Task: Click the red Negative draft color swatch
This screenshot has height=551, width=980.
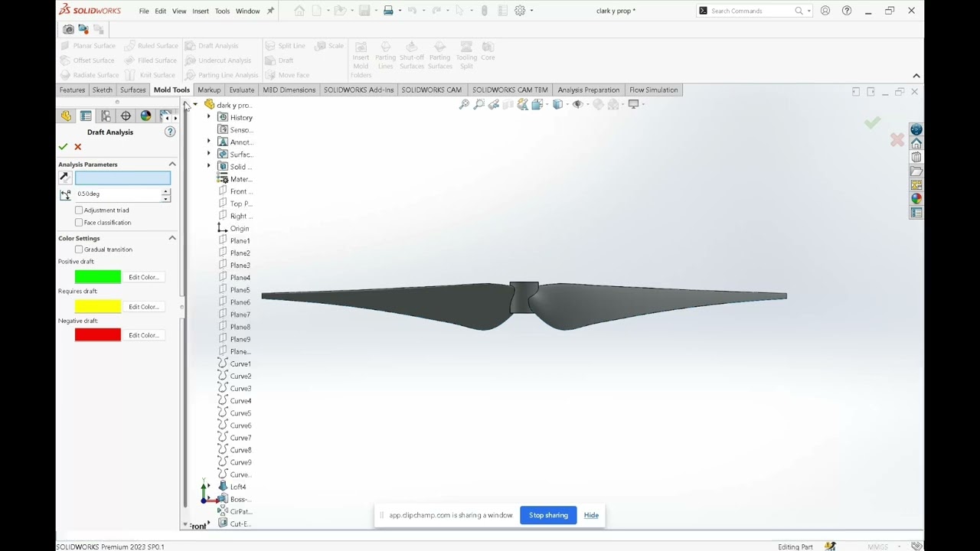Action: [x=98, y=334]
